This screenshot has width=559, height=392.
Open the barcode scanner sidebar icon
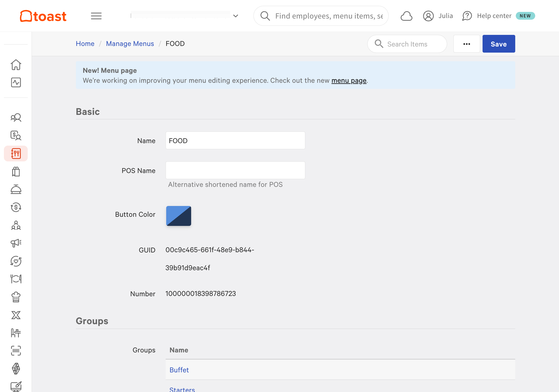(x=16, y=351)
